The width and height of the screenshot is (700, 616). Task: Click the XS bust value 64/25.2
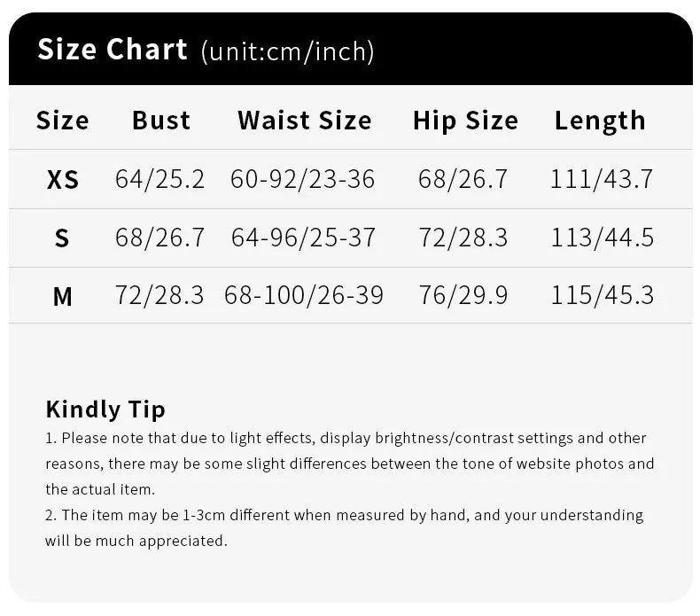159,179
